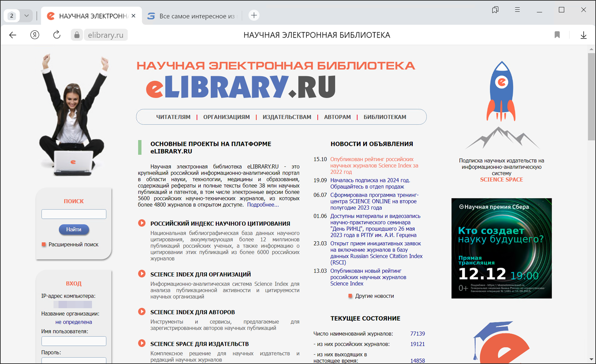The height and width of the screenshot is (364, 596).
Task: Click the site security lock icon
Action: [77, 35]
